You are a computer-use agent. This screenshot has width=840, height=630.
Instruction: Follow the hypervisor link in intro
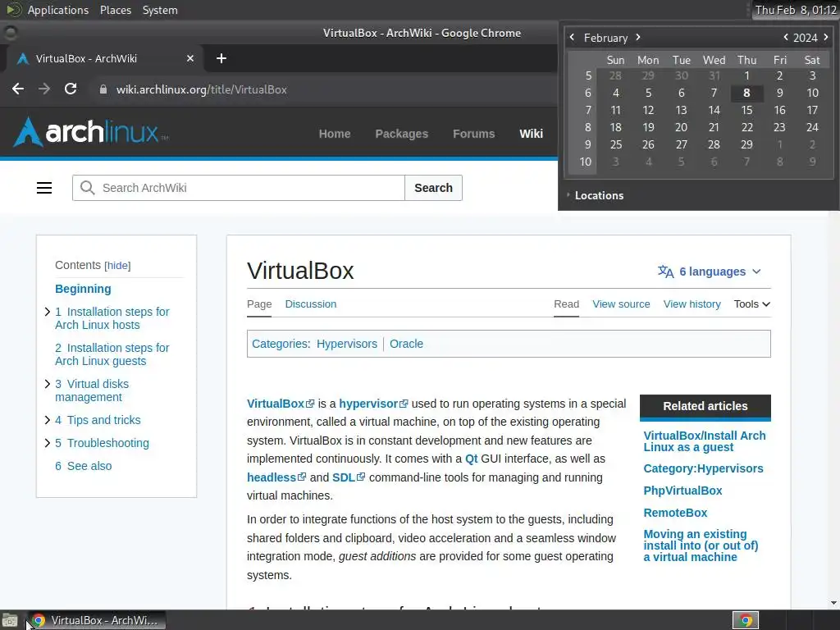pos(373,404)
